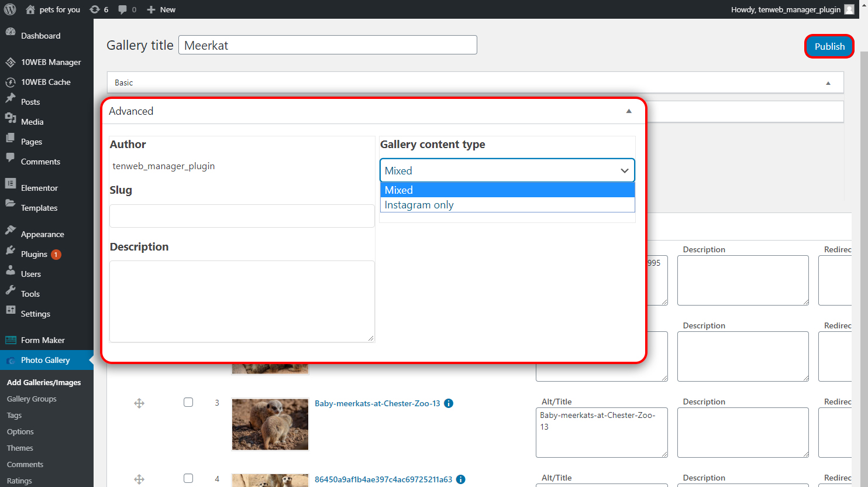The width and height of the screenshot is (868, 487).
Task: Click the drag handle icon for image 3
Action: [139, 403]
